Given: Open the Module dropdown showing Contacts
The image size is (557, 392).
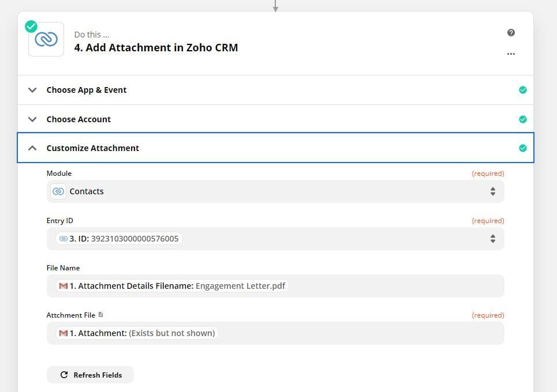Looking at the screenshot, I should [275, 191].
